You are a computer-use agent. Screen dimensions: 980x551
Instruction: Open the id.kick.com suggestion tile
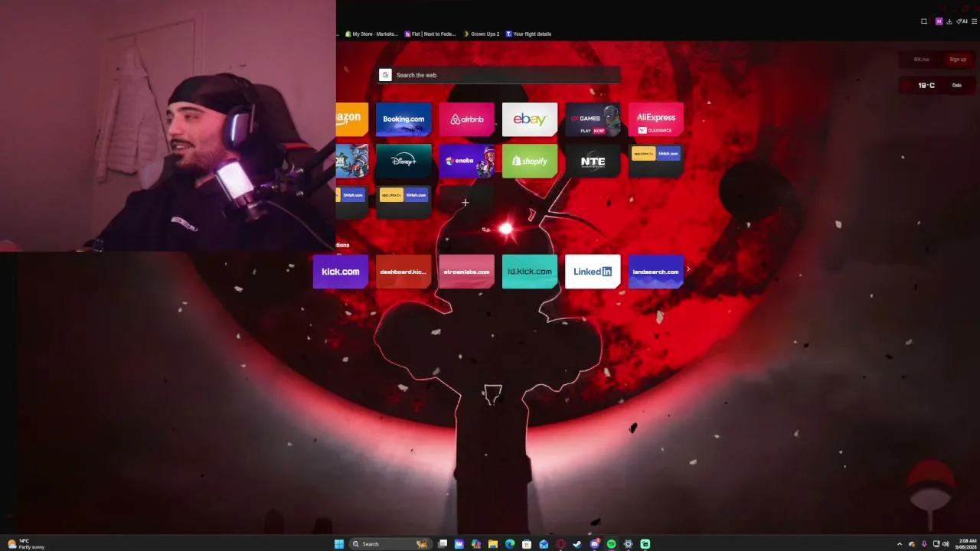[x=530, y=272]
